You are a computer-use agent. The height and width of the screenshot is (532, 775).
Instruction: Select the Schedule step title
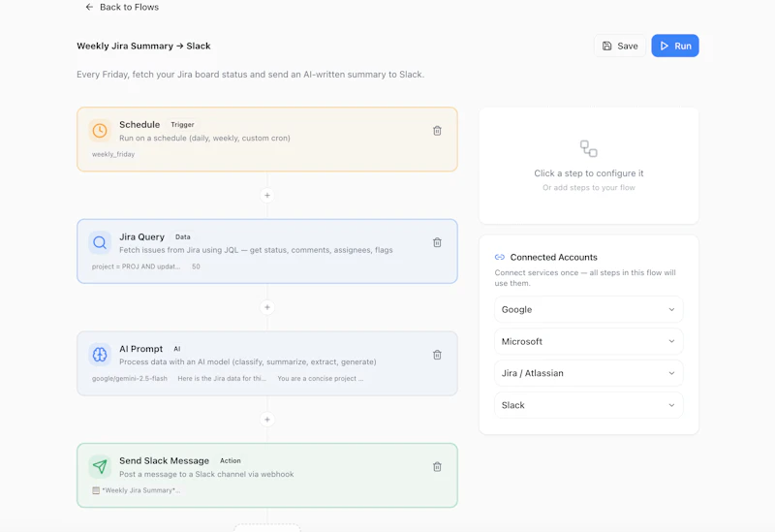pos(139,125)
